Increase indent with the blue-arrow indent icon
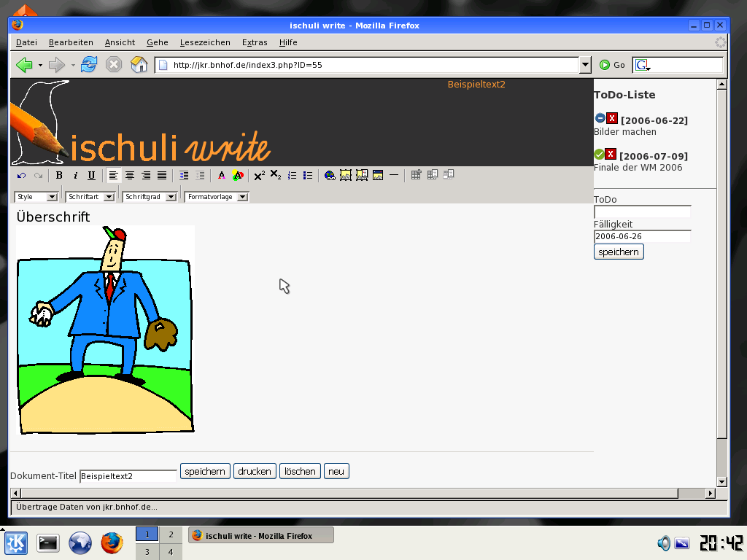Viewport: 747px width, 560px height. point(184,176)
